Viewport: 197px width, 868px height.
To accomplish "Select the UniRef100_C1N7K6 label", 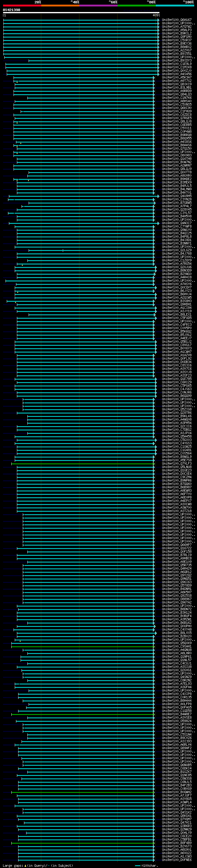I will pyautogui.click(x=177, y=98).
